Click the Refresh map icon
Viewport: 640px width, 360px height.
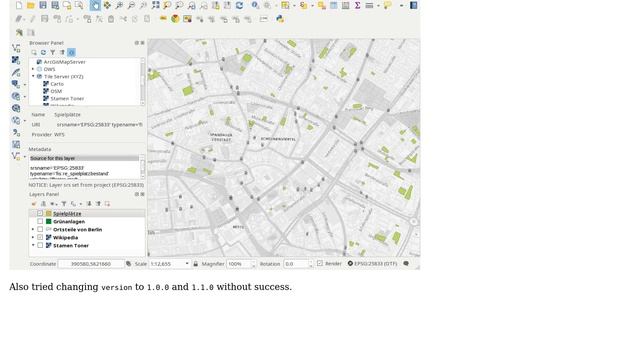(240, 5)
